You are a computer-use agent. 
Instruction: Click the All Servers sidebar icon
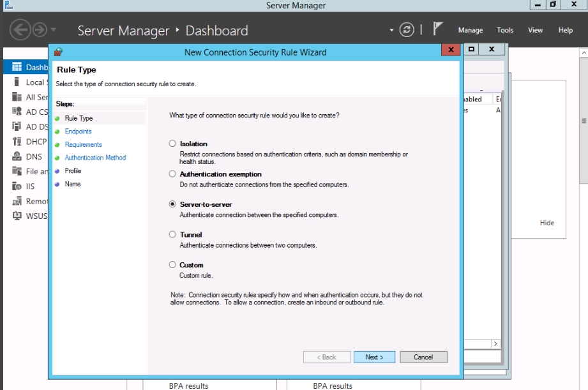click(x=17, y=97)
